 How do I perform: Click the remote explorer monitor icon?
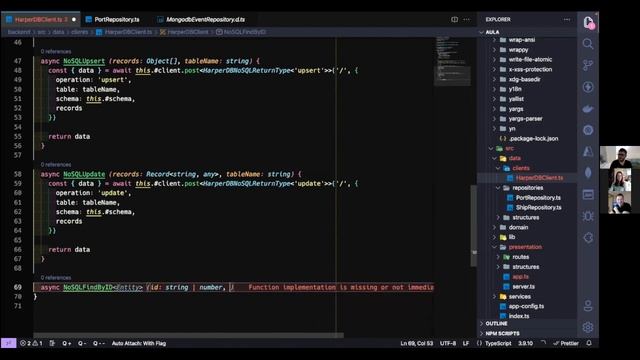tap(588, 195)
